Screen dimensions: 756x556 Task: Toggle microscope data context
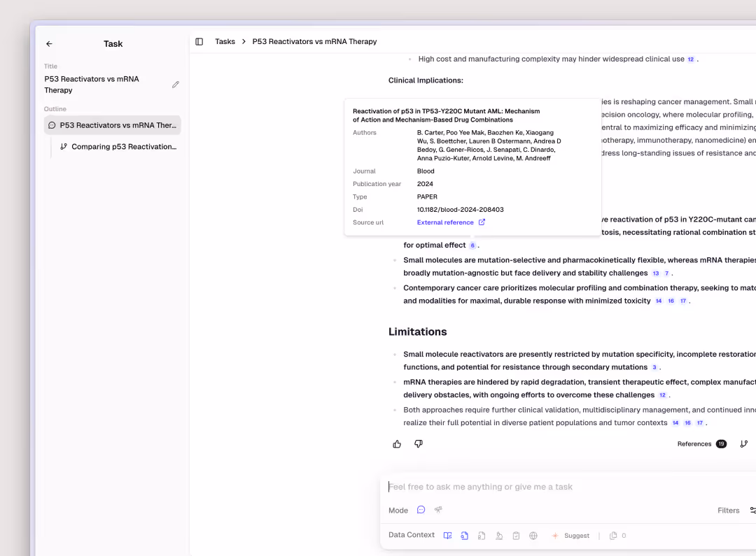click(499, 535)
